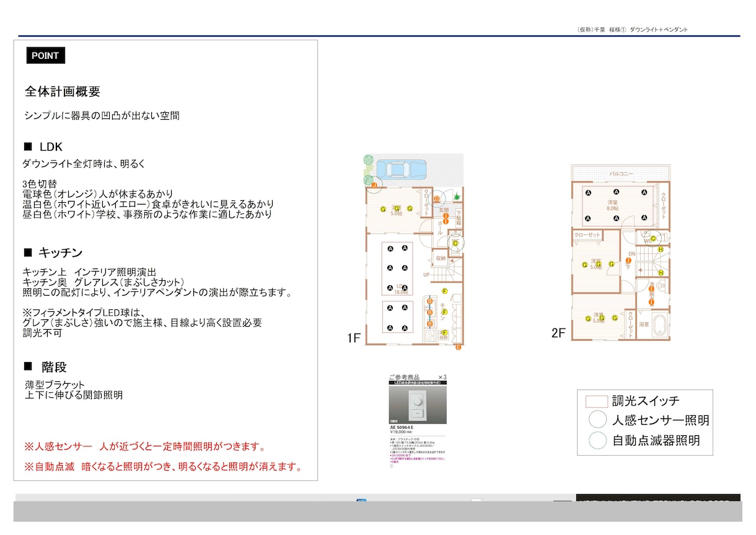This screenshot has height=535, width=756.
Task: Click the orange E marker below the 1F kitchen
Action: [x=458, y=348]
